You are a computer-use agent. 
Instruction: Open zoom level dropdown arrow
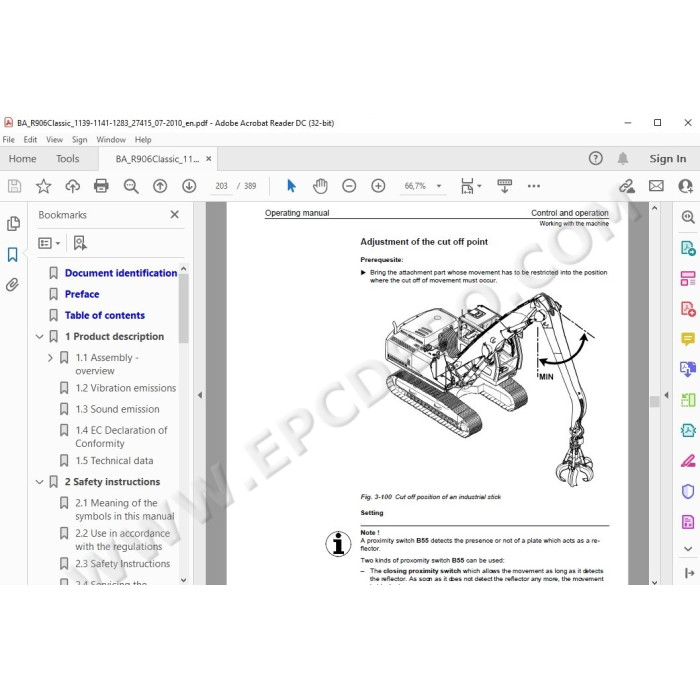[x=439, y=186]
